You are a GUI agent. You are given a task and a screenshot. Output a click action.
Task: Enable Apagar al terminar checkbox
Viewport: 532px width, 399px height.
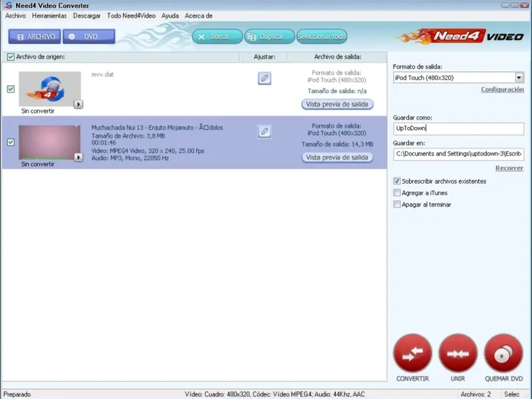(x=396, y=204)
